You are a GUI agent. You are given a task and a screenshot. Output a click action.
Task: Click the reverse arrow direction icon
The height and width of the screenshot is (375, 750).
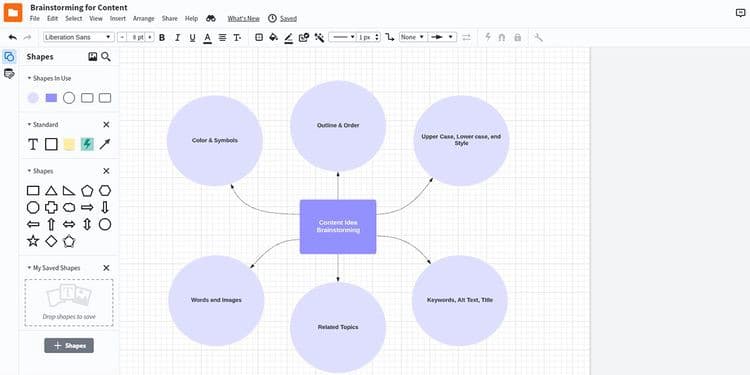click(466, 37)
